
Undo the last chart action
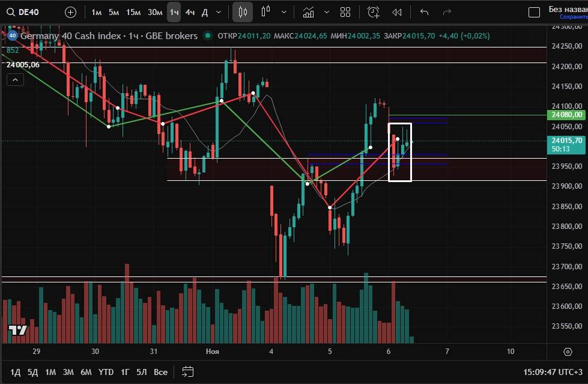(x=425, y=12)
